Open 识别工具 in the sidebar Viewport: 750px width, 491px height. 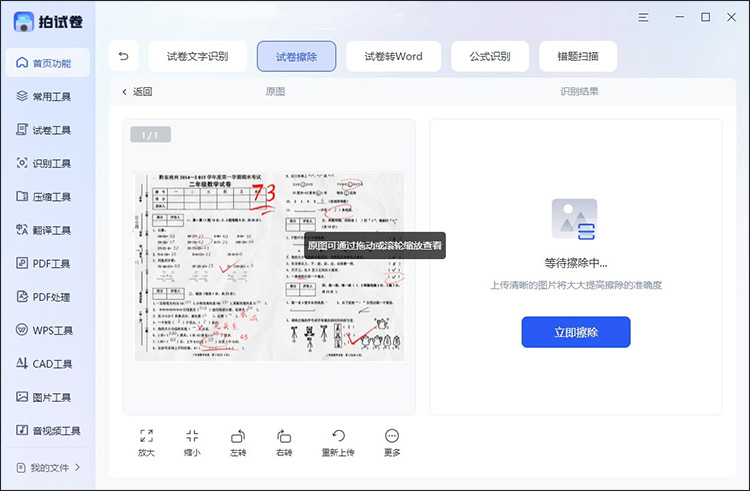44,163
